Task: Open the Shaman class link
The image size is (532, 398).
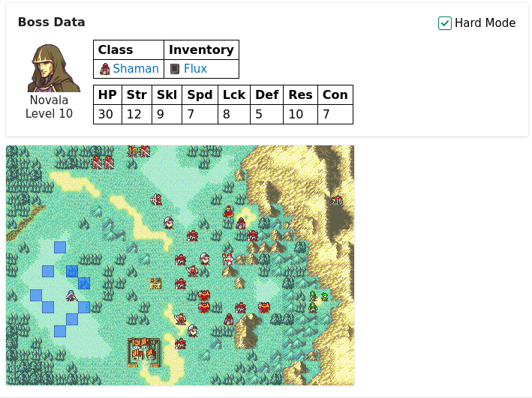Action: tap(136, 69)
